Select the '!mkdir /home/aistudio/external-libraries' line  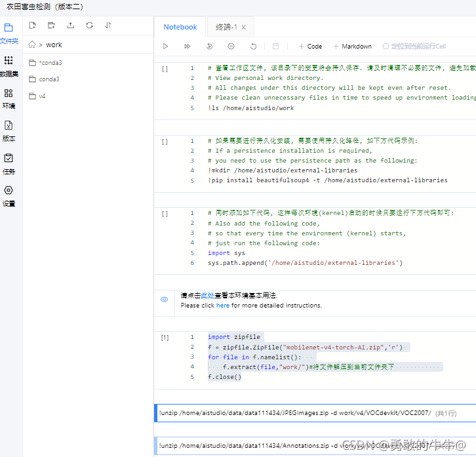click(283, 170)
